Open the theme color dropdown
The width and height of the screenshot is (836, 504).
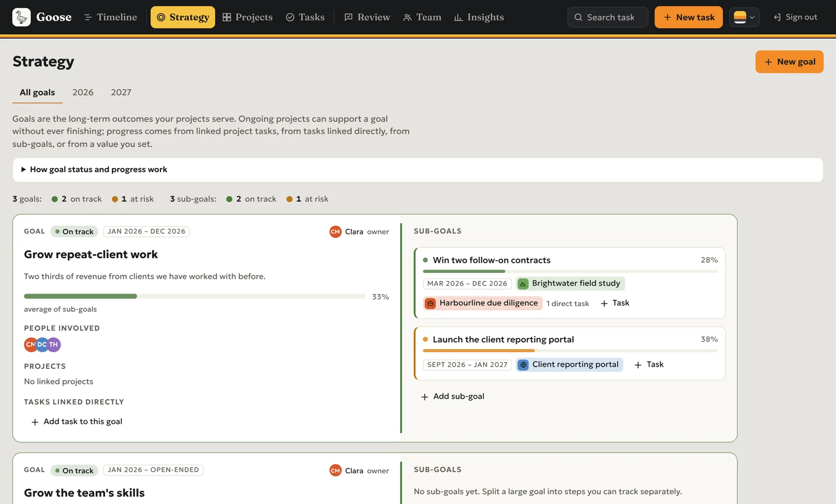pyautogui.click(x=744, y=17)
